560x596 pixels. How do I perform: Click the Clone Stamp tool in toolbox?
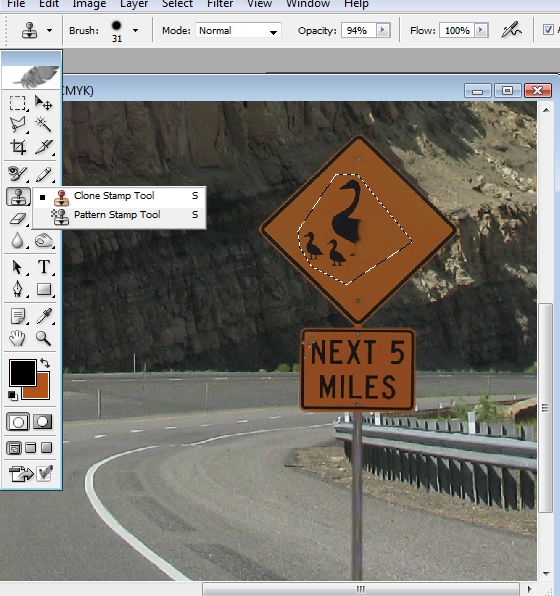tap(18, 197)
